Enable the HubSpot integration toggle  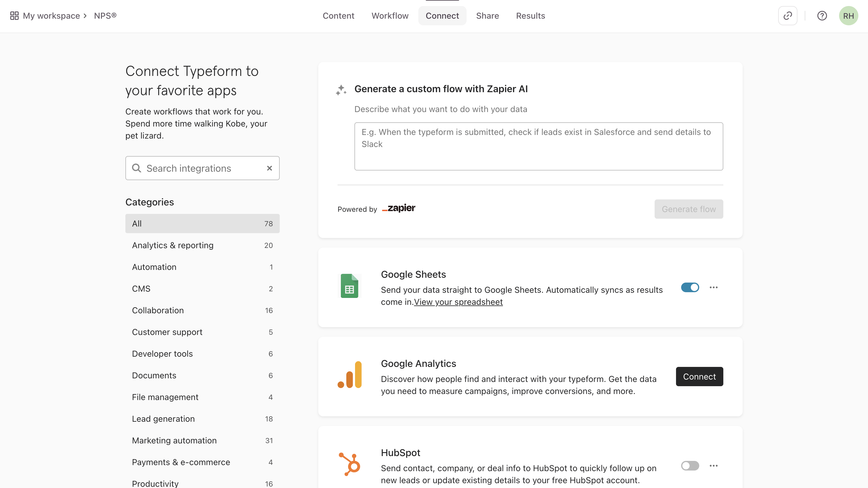pyautogui.click(x=690, y=466)
